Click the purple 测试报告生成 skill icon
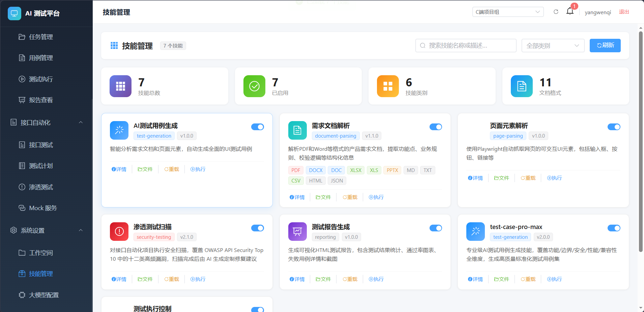 (297, 231)
